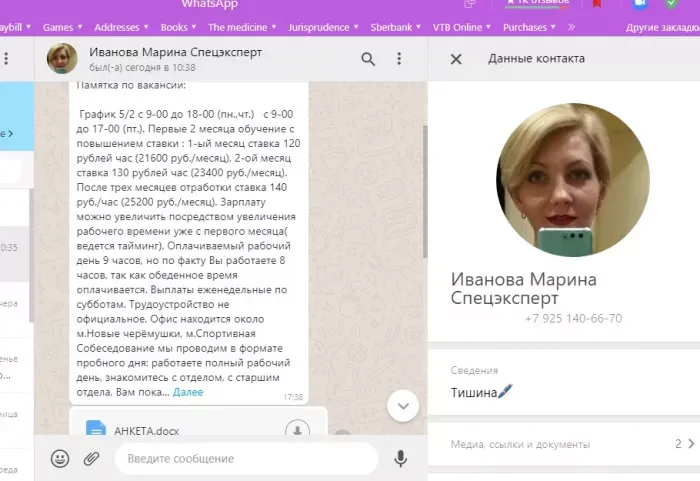Open Addresses bookmarks folder
Image resolution: width=700 pixels, height=481 pixels.
(121, 27)
